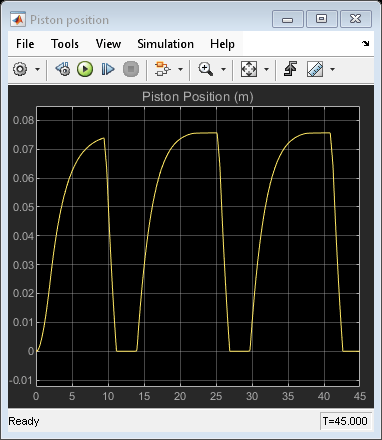The height and width of the screenshot is (440, 382).
Task: Toggle the Triggers icon
Action: pyautogui.click(x=290, y=69)
